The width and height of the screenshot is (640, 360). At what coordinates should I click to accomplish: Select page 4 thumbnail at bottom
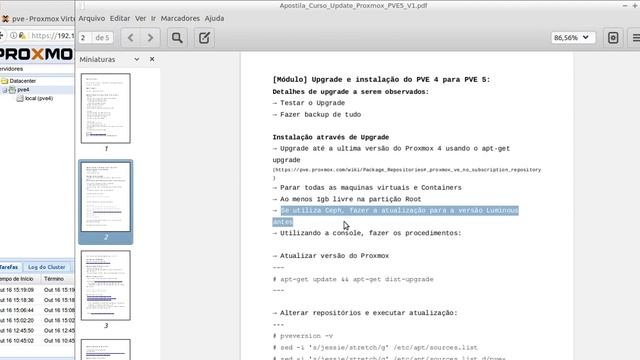(106, 349)
